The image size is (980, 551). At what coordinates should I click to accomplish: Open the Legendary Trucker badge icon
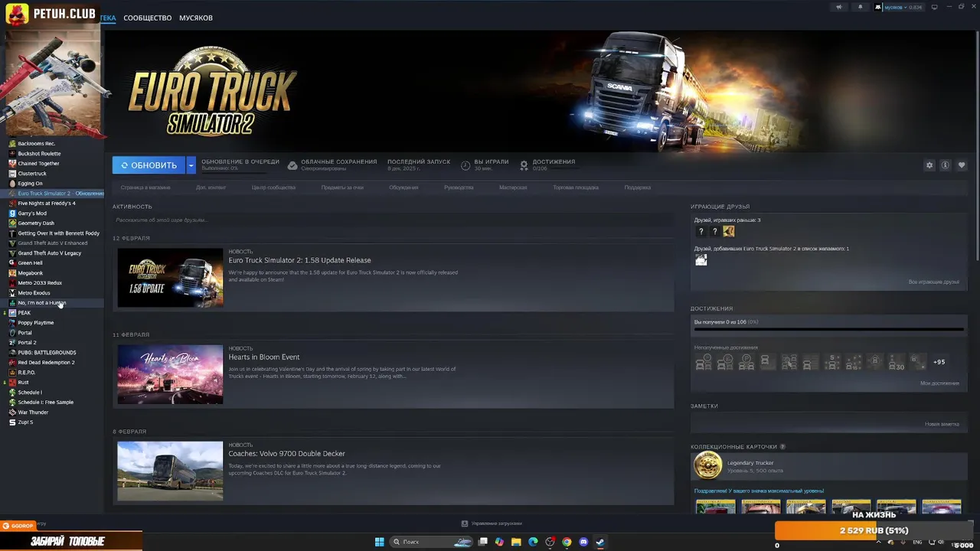[707, 465]
